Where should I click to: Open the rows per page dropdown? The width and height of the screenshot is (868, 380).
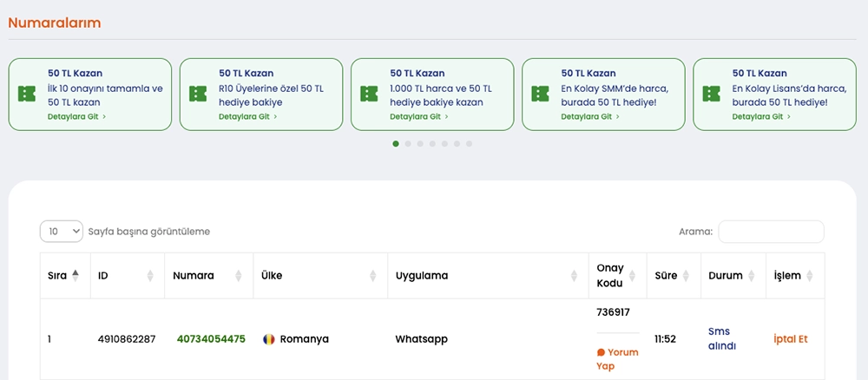(62, 232)
